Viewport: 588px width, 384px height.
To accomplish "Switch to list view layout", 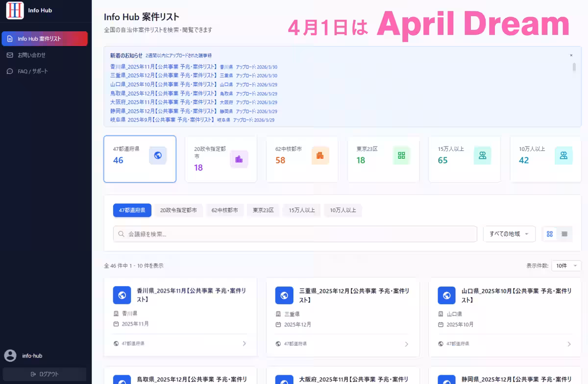I will point(564,234).
